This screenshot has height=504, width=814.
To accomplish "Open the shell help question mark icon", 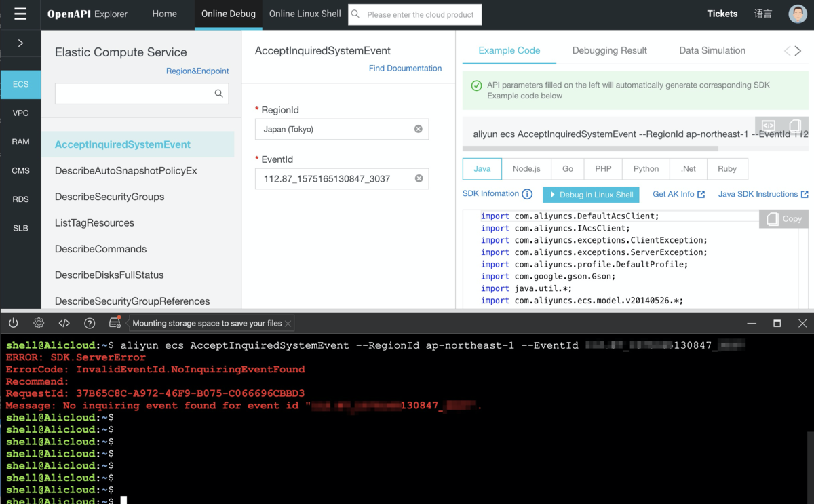I will pos(89,324).
